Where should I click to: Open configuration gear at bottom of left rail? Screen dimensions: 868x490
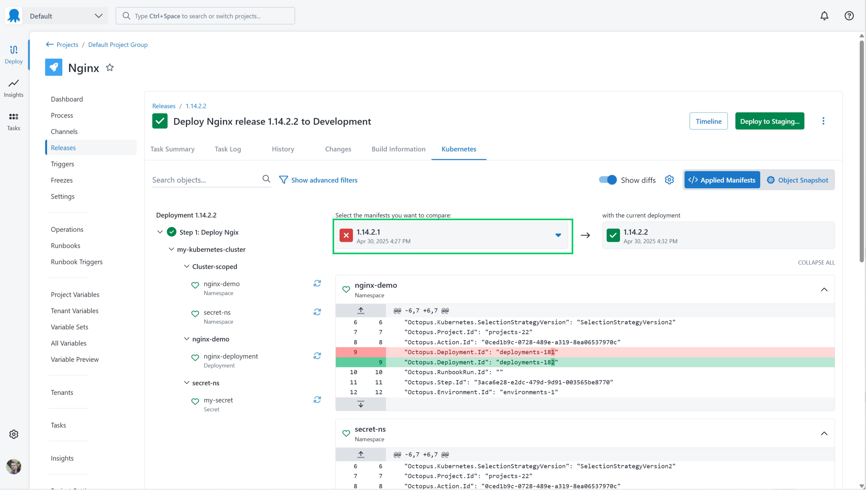(x=13, y=434)
